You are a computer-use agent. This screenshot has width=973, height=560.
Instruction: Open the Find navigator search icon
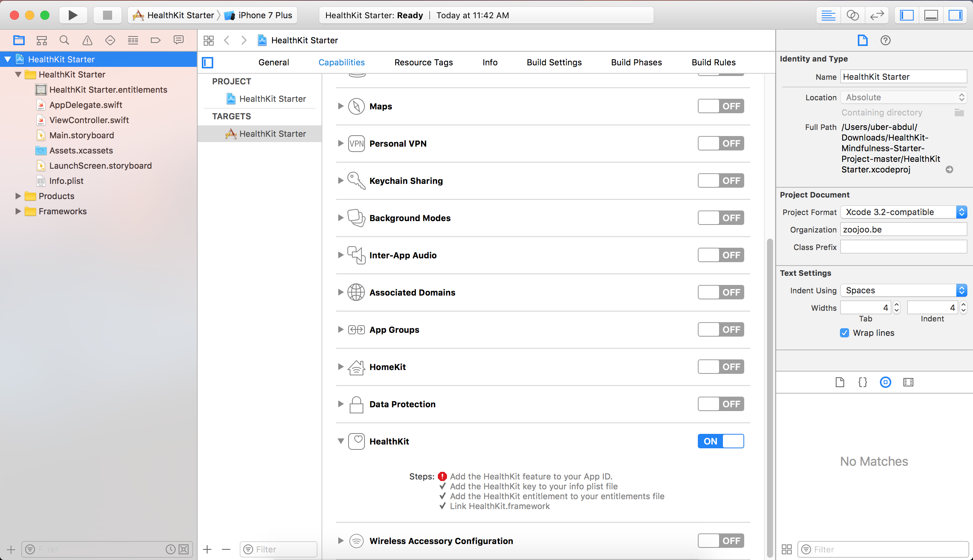point(64,40)
